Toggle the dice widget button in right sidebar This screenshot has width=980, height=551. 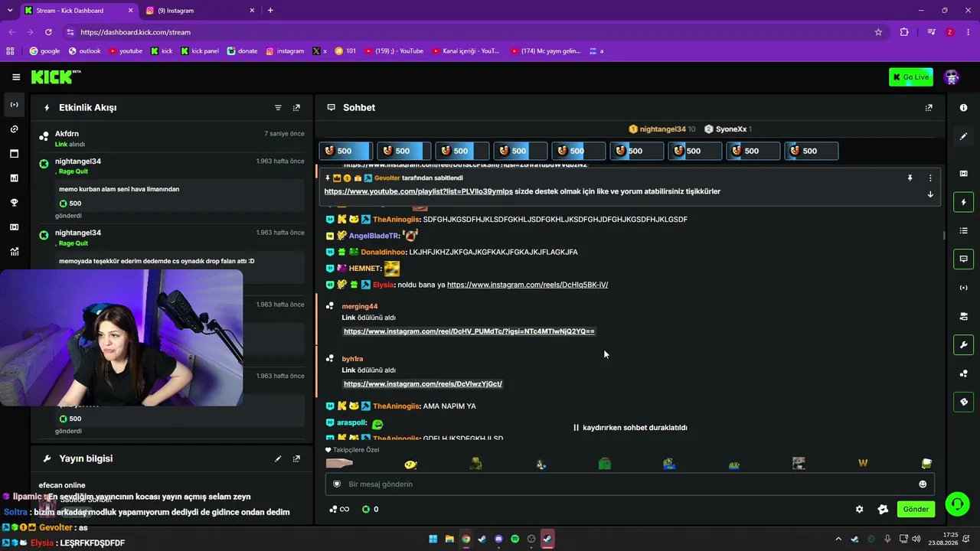click(x=963, y=401)
